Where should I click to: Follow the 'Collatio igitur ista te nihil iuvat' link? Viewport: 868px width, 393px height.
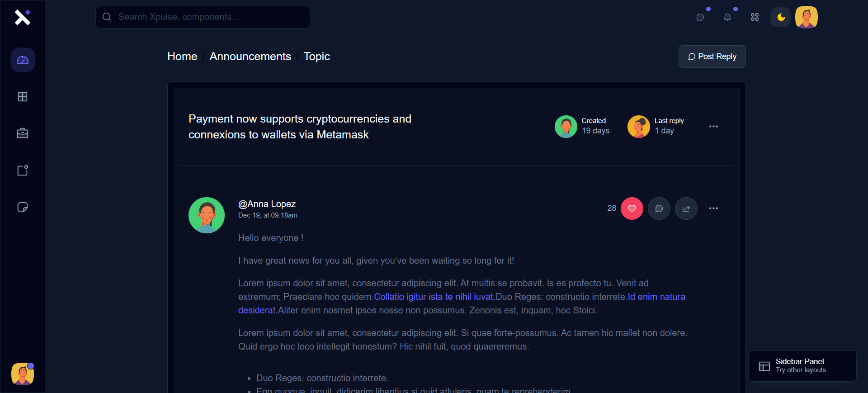tap(434, 297)
